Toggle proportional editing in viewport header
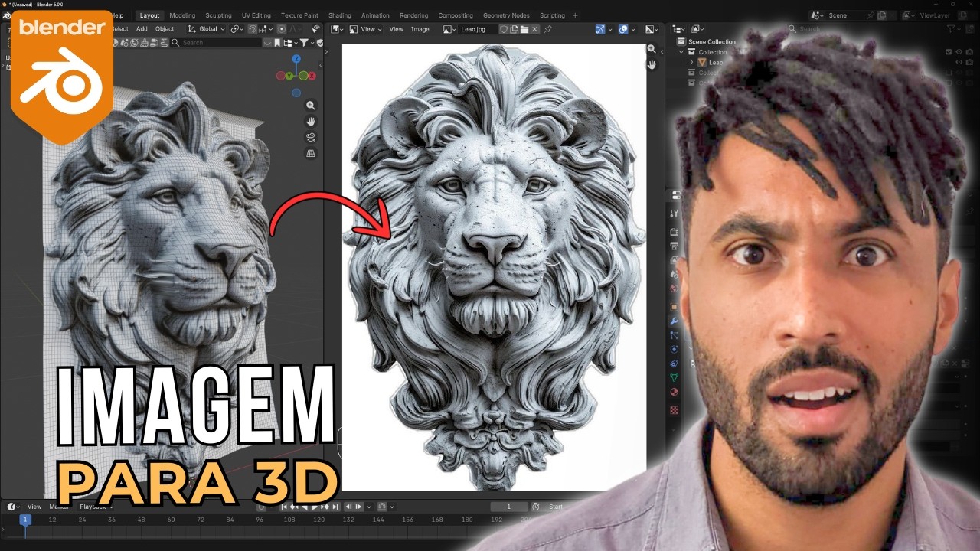This screenshot has height=551, width=980. (x=281, y=29)
